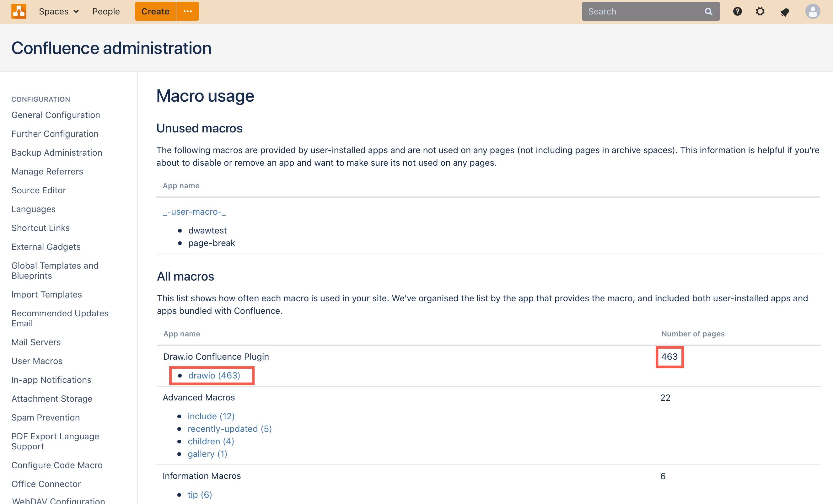Open the recently-updated (5) macro link
The height and width of the screenshot is (504, 833).
click(x=229, y=429)
